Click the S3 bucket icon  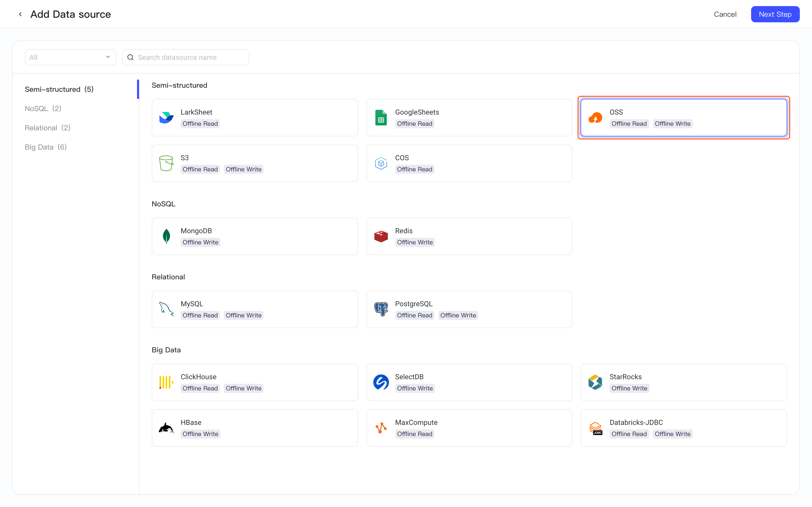(x=166, y=163)
